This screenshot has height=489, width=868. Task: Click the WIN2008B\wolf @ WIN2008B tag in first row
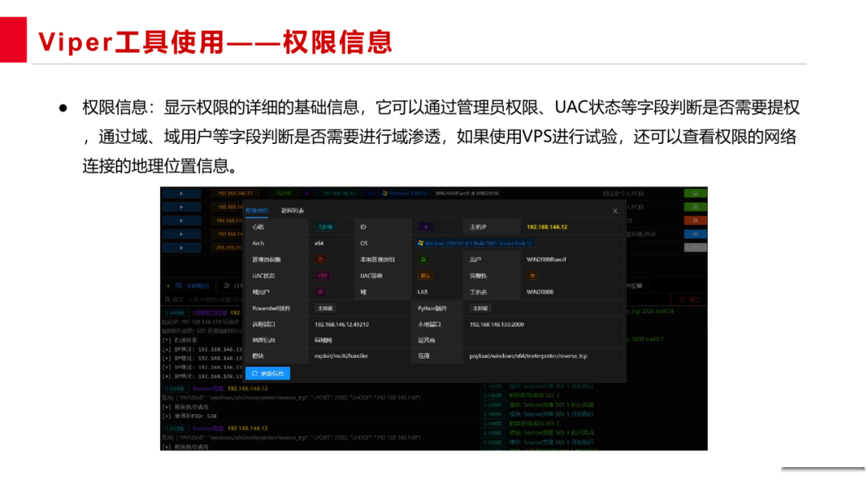point(467,193)
